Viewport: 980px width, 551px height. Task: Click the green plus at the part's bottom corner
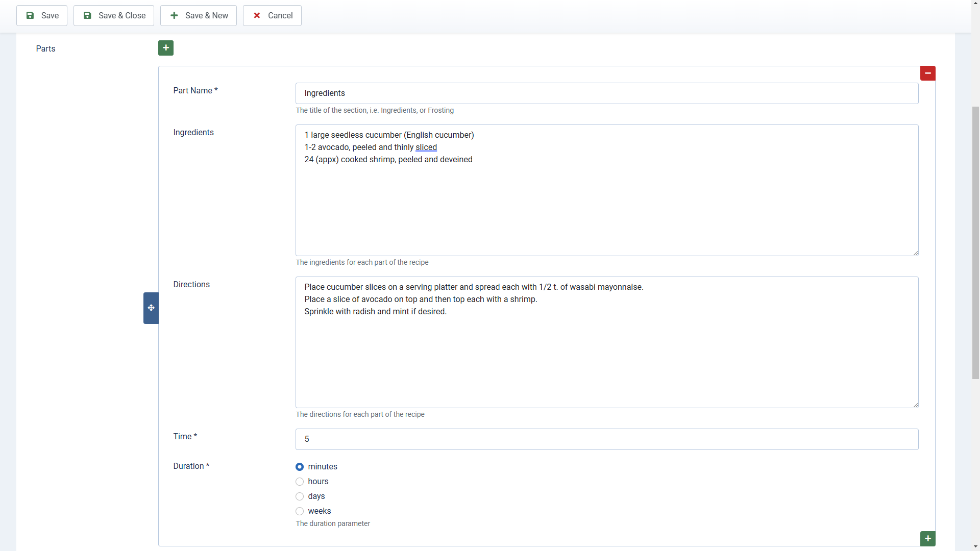click(x=927, y=539)
